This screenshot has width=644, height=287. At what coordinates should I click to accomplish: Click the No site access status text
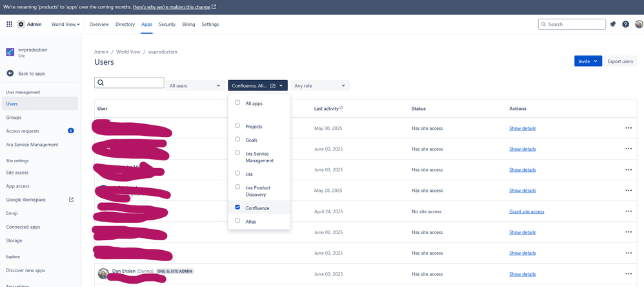tap(427, 211)
